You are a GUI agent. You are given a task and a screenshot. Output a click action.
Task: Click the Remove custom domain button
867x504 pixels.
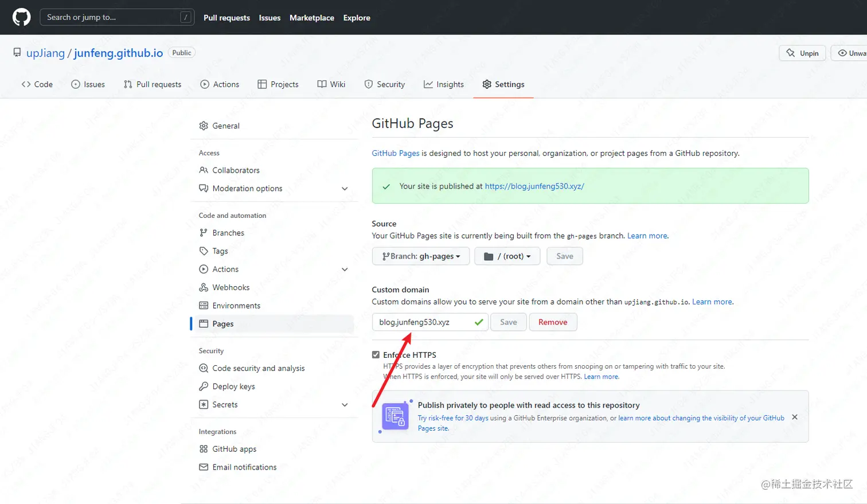pos(553,322)
